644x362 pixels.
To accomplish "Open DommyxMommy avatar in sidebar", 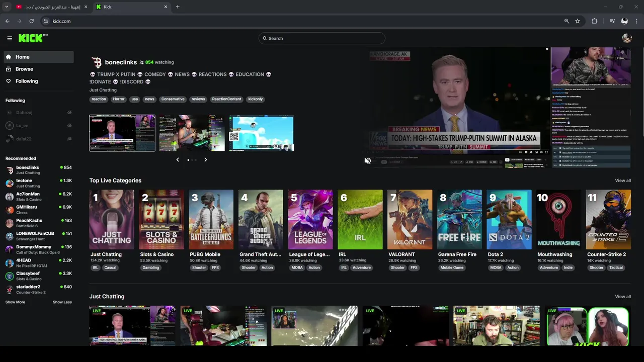I will click(10, 249).
